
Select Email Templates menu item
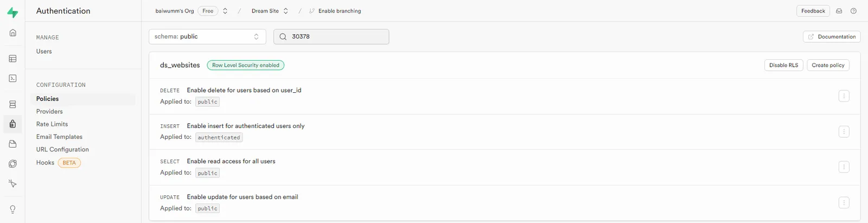coord(59,137)
